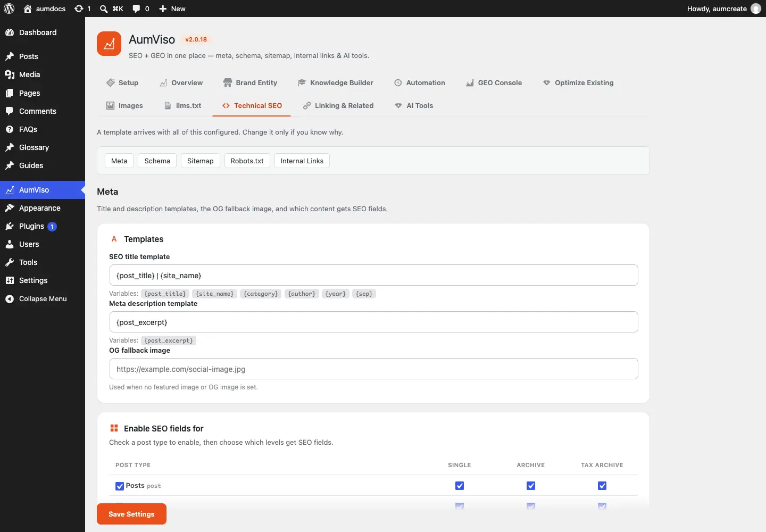This screenshot has height=532, width=766.
Task: Click the Guides pin icon
Action: pyautogui.click(x=10, y=165)
